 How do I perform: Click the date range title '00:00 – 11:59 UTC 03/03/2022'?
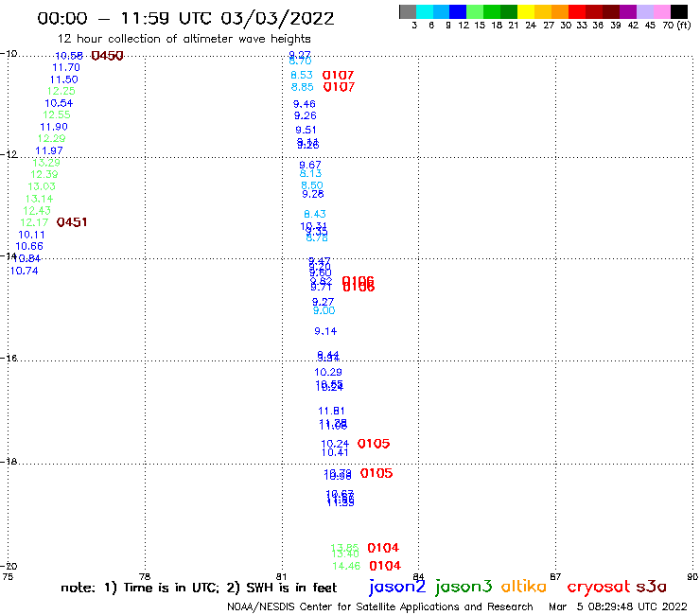185,19
